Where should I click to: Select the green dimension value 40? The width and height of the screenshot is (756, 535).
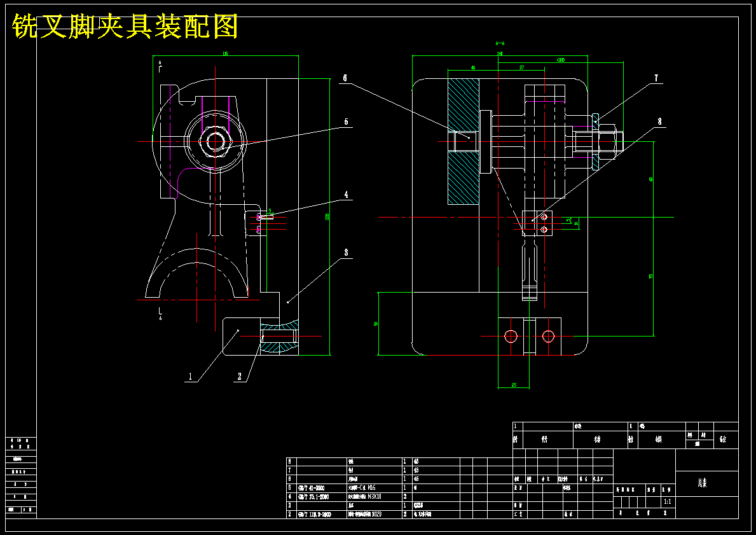473,68
